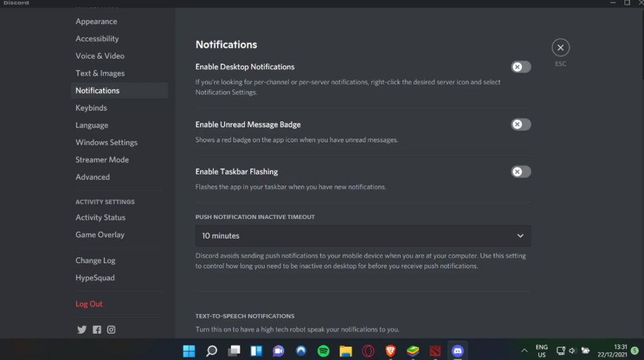
Task: Select the Notifications sidebar item
Action: pyautogui.click(x=119, y=91)
